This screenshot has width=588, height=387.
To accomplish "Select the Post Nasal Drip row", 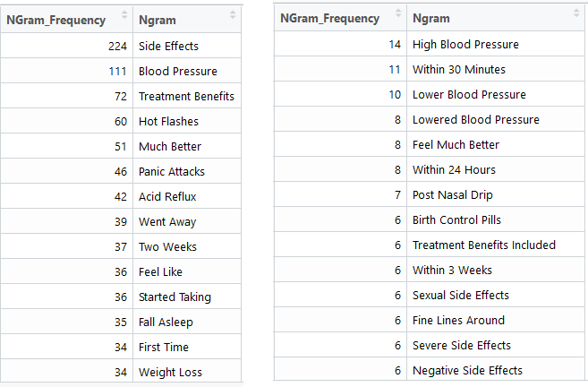I will [452, 194].
